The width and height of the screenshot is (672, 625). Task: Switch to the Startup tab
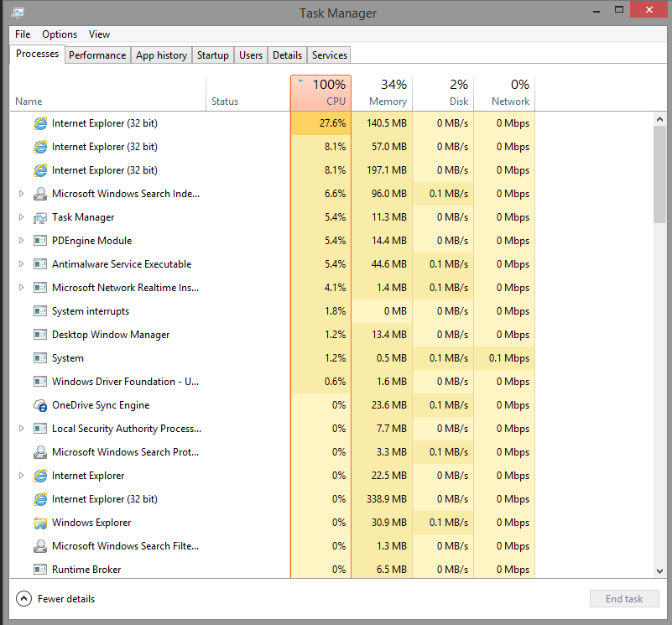(x=213, y=55)
